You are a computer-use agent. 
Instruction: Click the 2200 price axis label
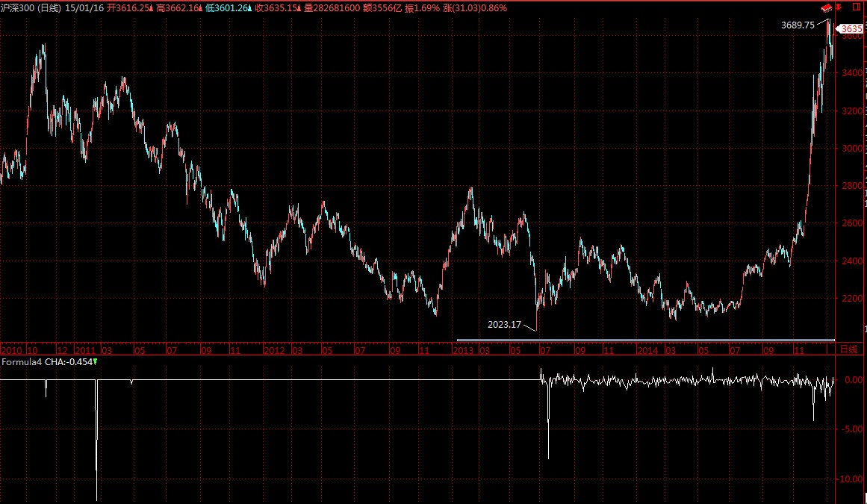click(852, 299)
